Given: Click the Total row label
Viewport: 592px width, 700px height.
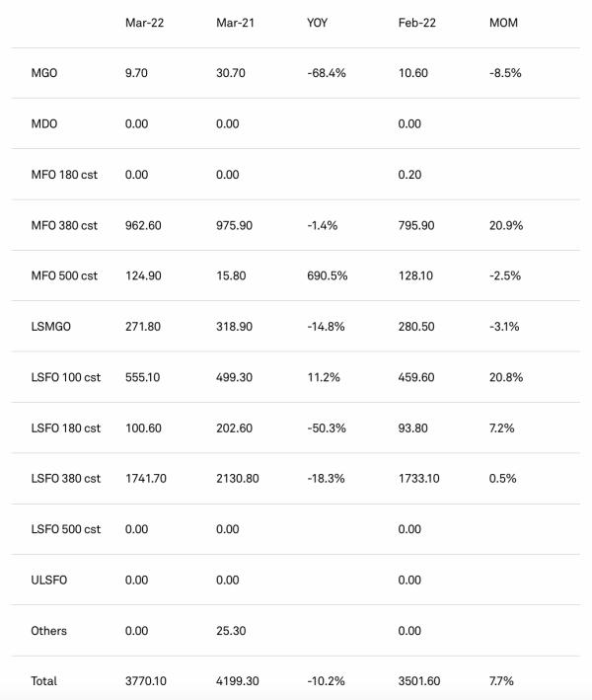Looking at the screenshot, I should (x=44, y=681).
